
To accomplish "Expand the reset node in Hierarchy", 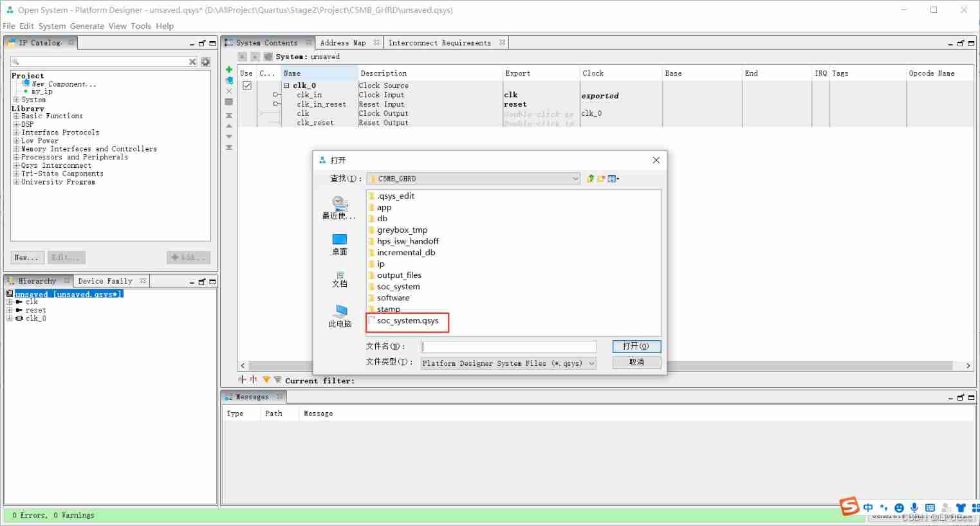I will pos(9,310).
